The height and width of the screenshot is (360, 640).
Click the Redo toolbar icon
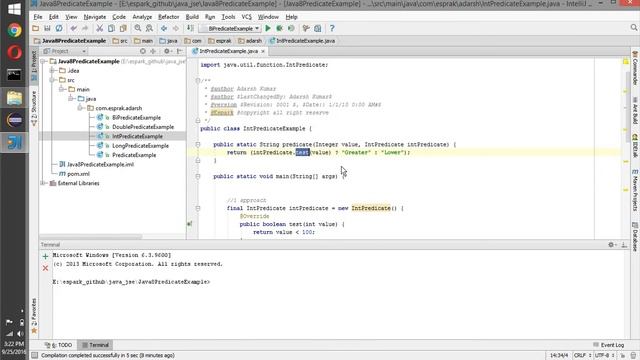pyautogui.click(x=85, y=28)
